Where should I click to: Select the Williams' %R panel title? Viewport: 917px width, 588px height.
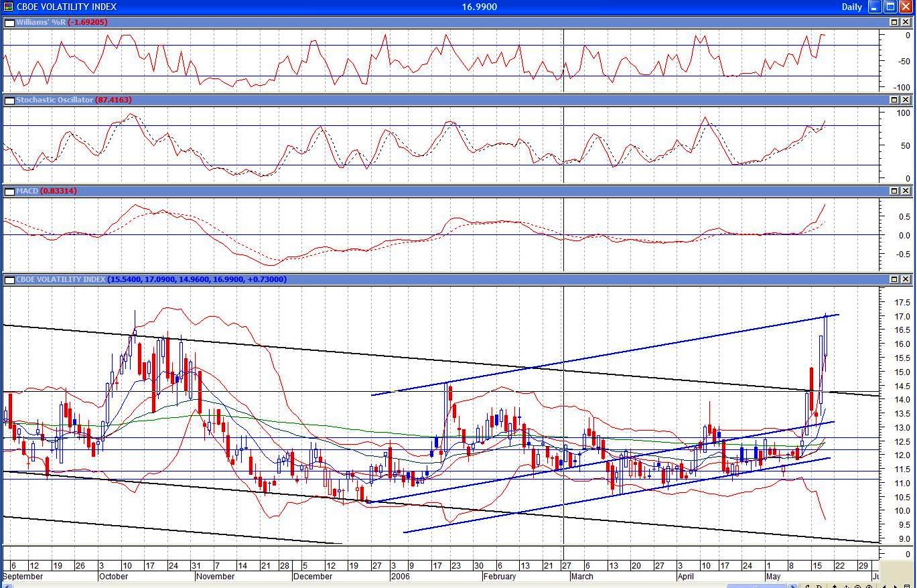point(41,23)
